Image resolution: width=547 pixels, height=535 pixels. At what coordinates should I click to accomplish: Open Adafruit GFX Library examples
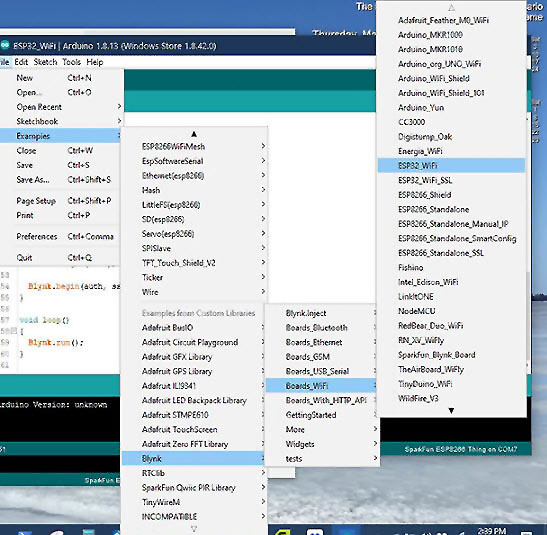pyautogui.click(x=194, y=357)
